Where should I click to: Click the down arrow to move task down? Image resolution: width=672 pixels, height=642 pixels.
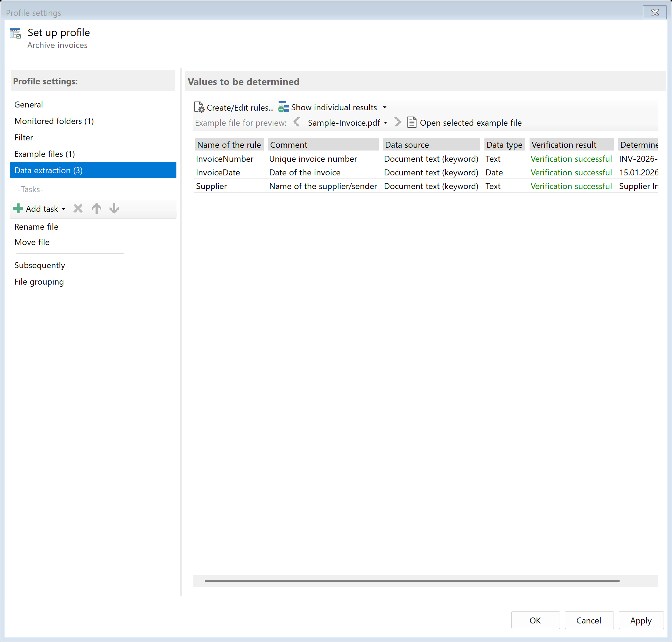tap(113, 208)
